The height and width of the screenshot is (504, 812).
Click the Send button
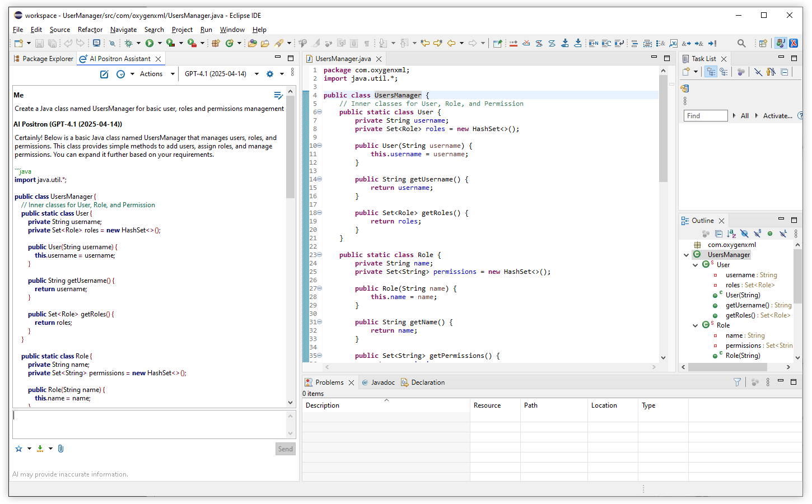pyautogui.click(x=286, y=449)
